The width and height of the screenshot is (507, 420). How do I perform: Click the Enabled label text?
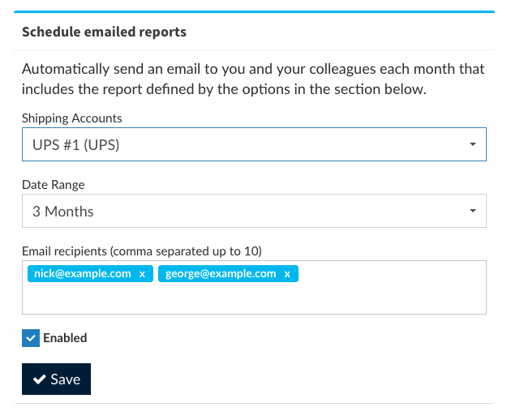tap(65, 338)
